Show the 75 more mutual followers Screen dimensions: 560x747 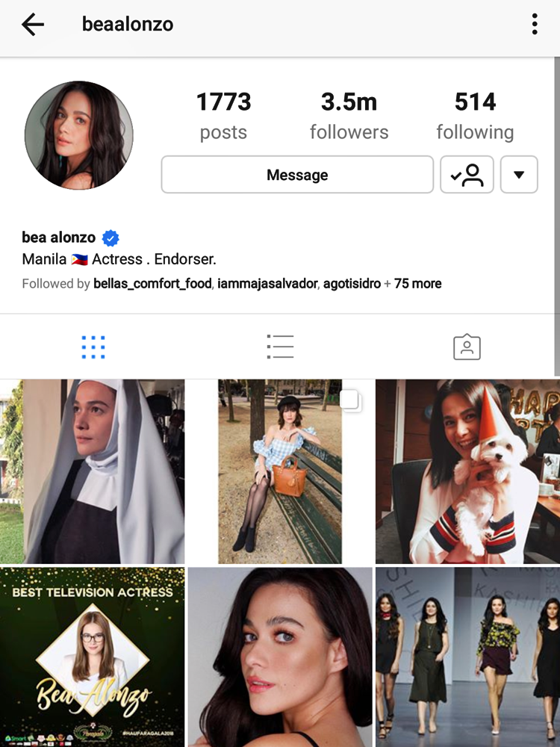(x=417, y=283)
